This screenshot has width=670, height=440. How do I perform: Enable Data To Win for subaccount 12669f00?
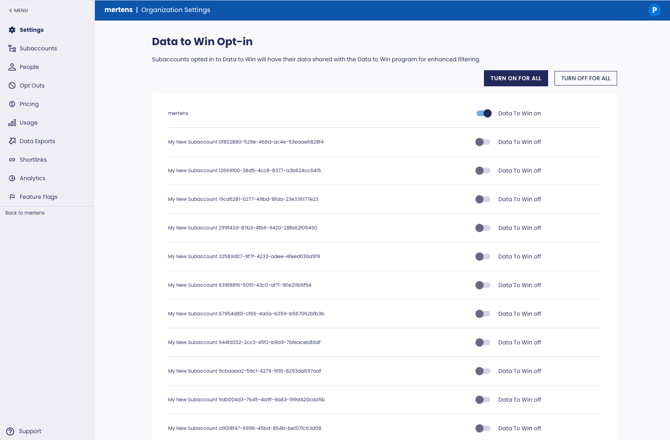coord(483,170)
